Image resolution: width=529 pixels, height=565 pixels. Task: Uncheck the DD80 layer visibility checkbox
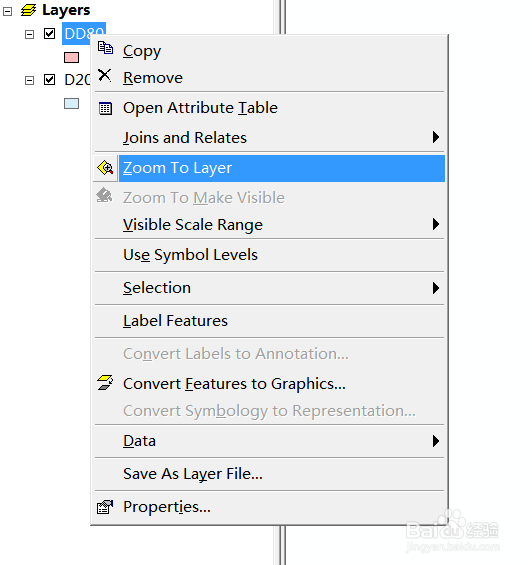coord(49,34)
